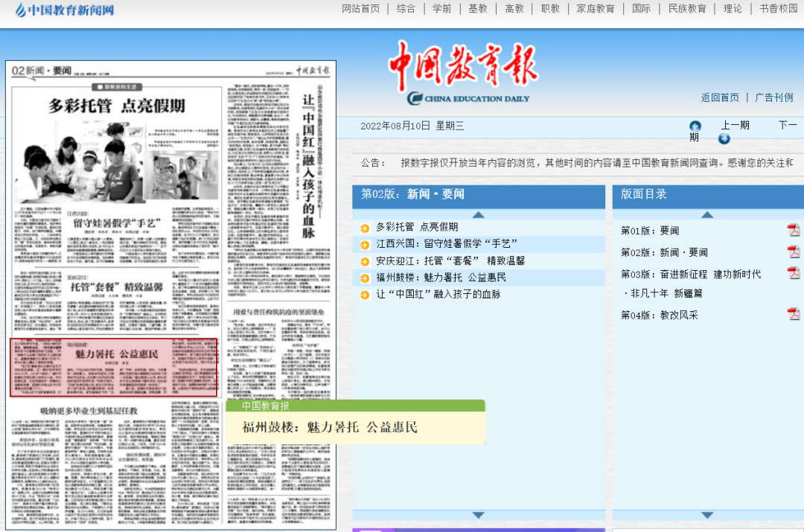
Task: Go to 第03版：奋进新征程 建功新时代
Action: (691, 275)
